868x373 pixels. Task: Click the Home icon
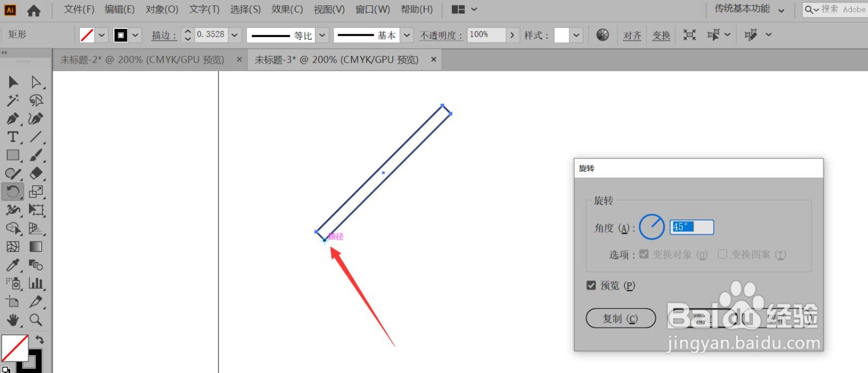point(34,10)
